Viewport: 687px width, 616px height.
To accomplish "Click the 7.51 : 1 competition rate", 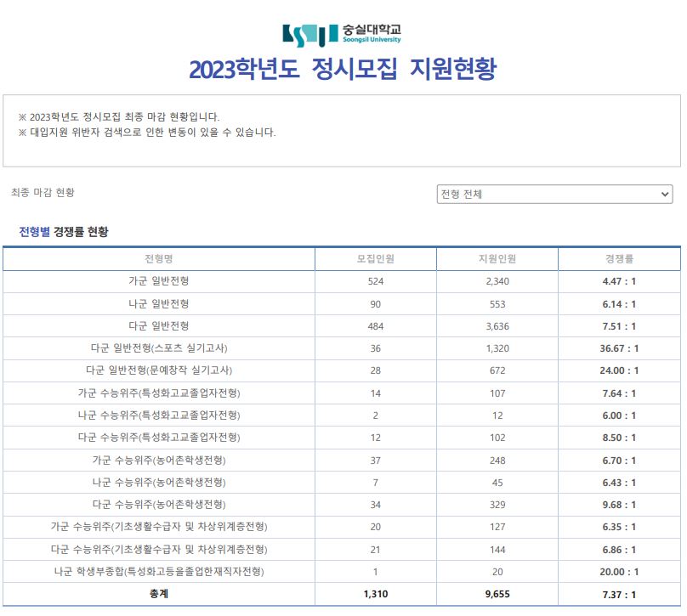I will pyautogui.click(x=619, y=326).
